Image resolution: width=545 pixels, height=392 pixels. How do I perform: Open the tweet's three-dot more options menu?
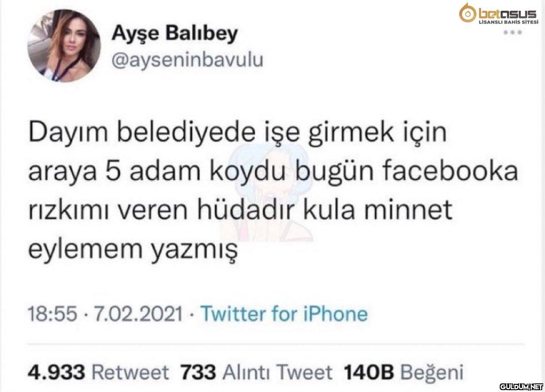pos(513,33)
